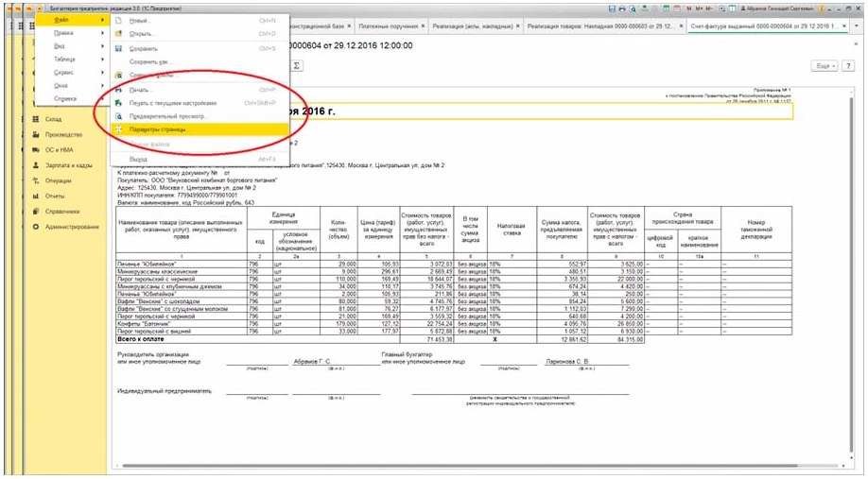Click the Открыть folder icon in menu
The height and width of the screenshot is (479, 868).
point(118,34)
